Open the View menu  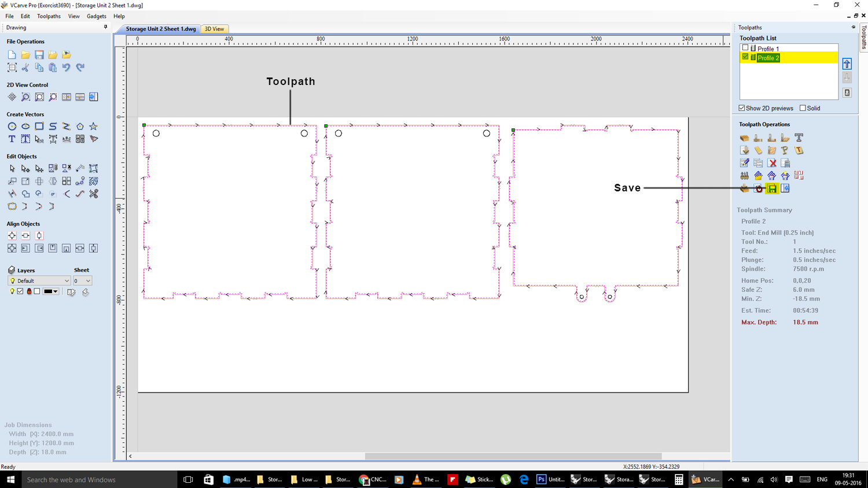[73, 16]
